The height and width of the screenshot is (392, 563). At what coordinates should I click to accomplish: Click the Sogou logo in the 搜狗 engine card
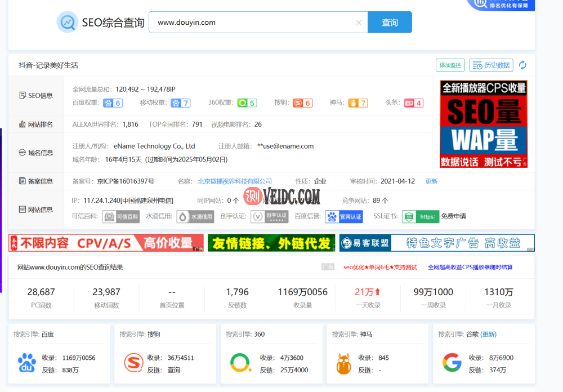pos(133,363)
